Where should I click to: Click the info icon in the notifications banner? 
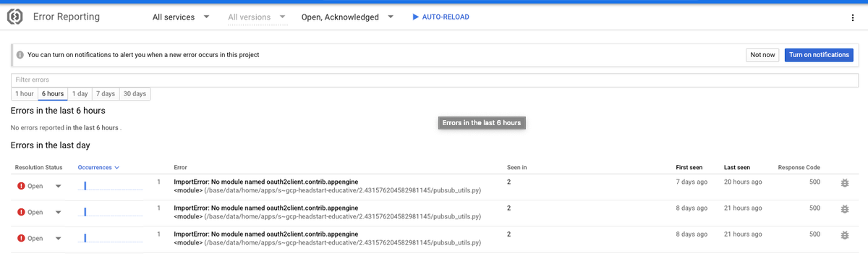[20, 55]
